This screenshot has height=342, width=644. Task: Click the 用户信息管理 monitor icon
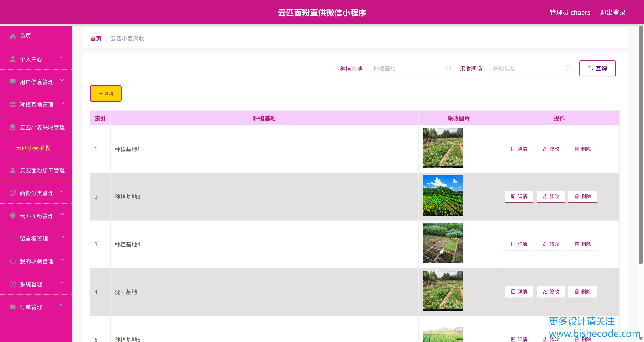point(13,82)
